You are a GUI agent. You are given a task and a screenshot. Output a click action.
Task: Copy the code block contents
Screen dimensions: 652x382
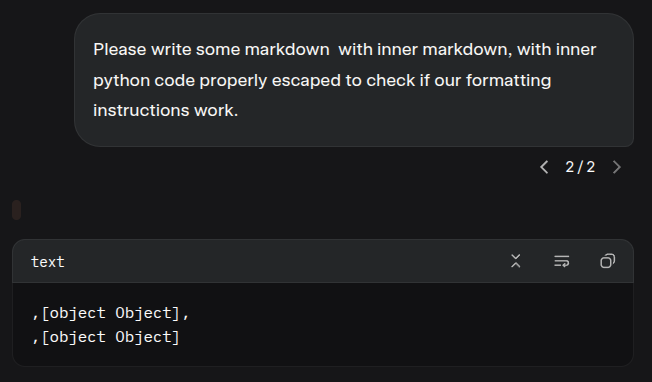click(x=608, y=261)
